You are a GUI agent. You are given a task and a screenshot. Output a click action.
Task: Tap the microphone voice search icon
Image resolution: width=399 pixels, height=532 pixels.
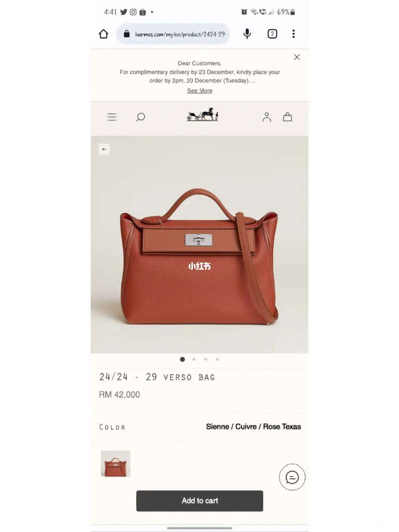tap(247, 34)
